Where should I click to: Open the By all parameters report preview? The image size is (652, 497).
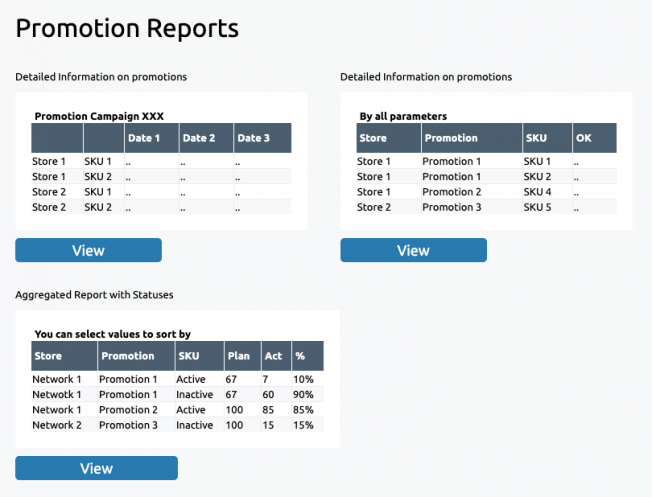[x=487, y=161]
